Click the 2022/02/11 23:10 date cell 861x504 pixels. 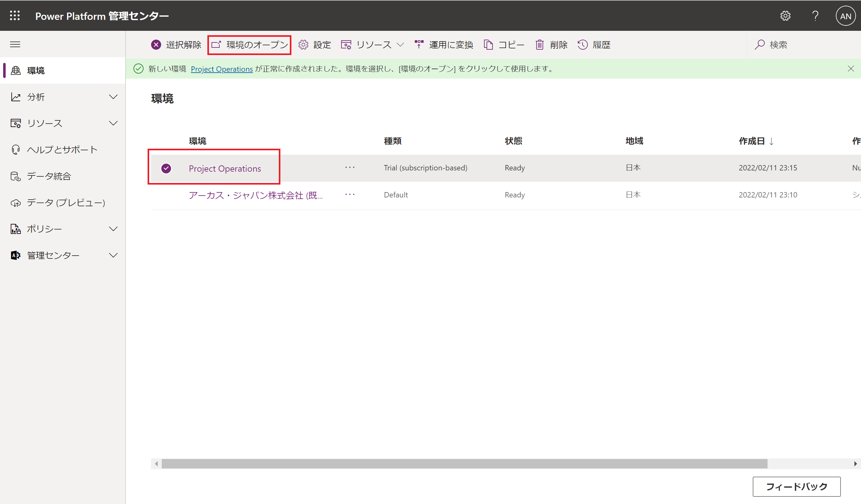pos(768,195)
